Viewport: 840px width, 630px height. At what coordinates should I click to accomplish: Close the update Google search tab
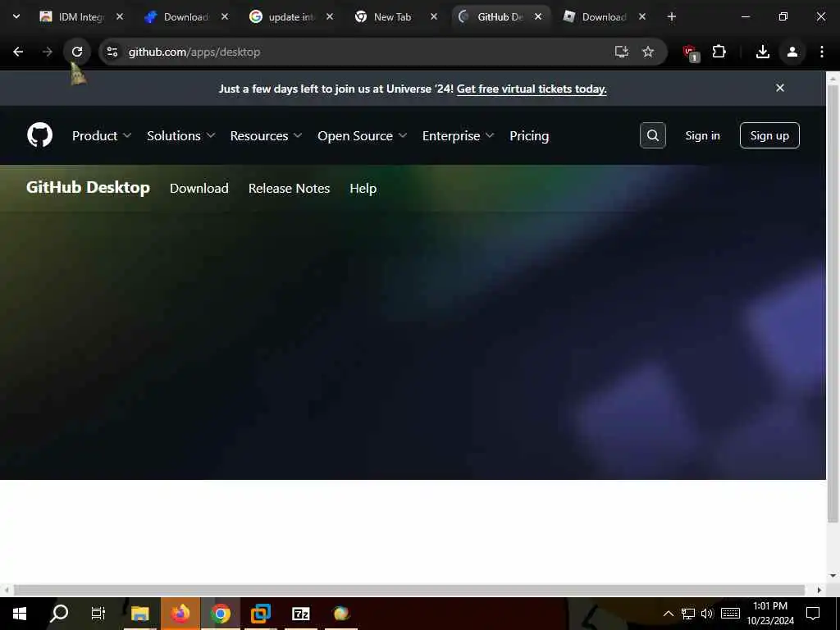click(330, 16)
